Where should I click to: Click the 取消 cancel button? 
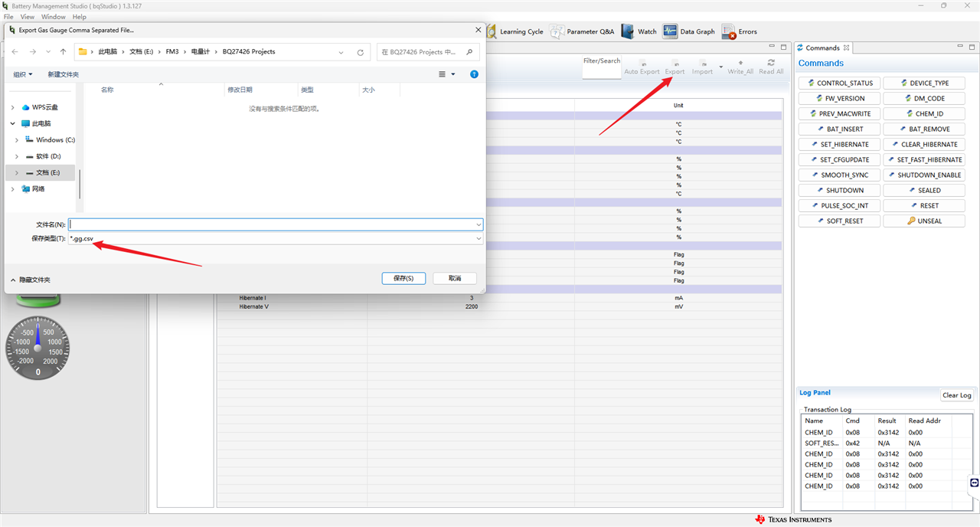(x=455, y=278)
